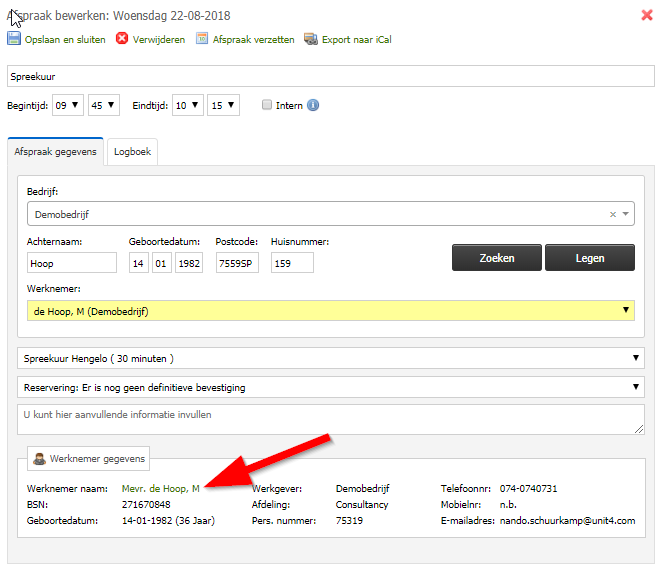Open the Eindtijd minutes dropdown
The width and height of the screenshot is (661, 576).
[x=223, y=105]
